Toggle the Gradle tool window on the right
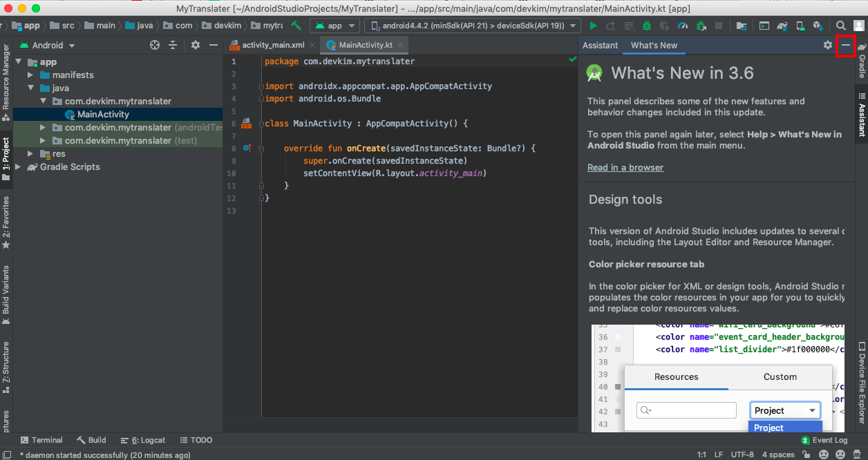 point(862,60)
